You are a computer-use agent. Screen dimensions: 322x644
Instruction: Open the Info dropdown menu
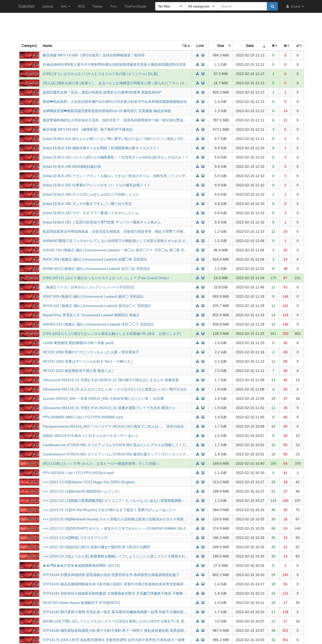click(x=65, y=6)
